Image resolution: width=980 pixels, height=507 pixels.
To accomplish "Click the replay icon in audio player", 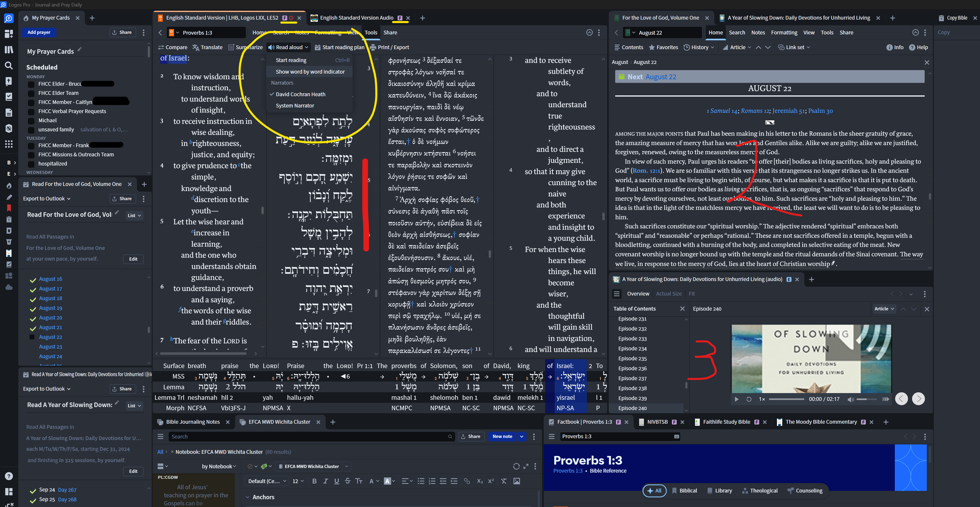I will 749,399.
